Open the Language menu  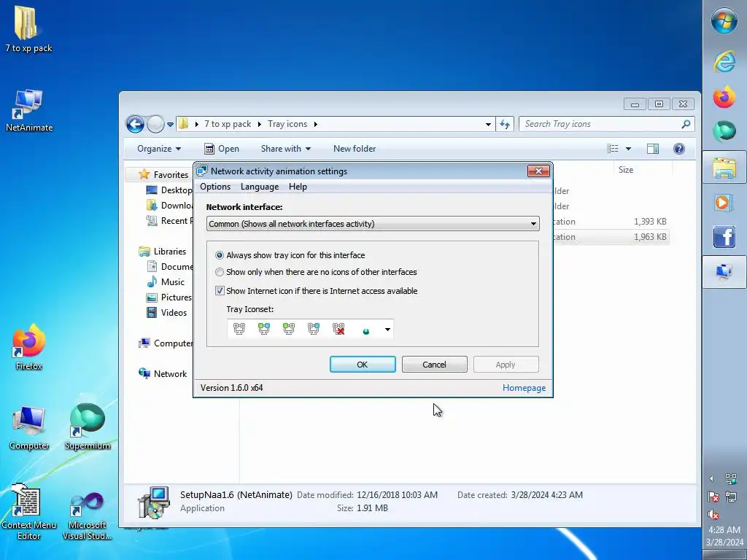tap(260, 187)
